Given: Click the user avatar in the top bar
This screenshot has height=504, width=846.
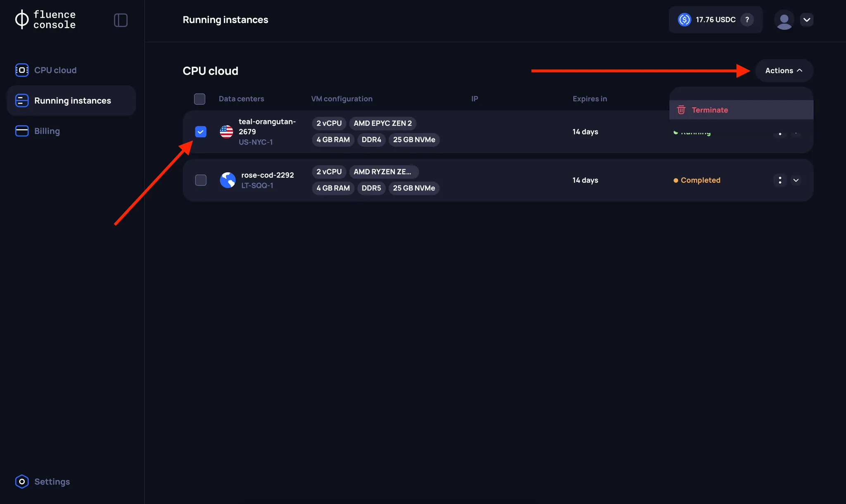Looking at the screenshot, I should 784,19.
